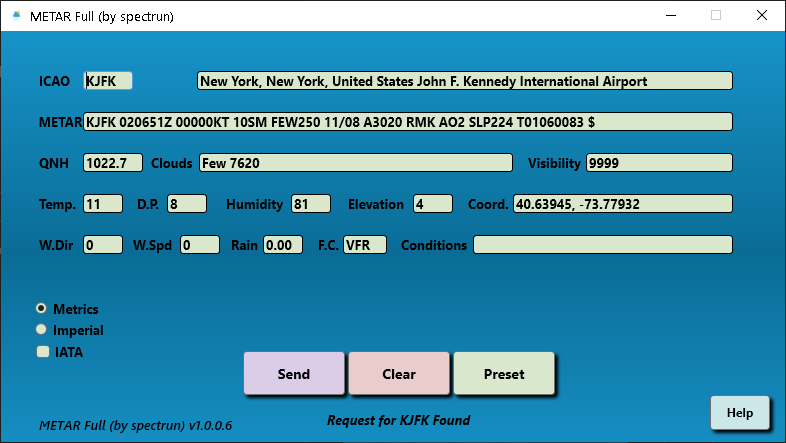Click the METAR Full app icon in title bar
This screenshot has height=443, width=786.
[x=17, y=16]
